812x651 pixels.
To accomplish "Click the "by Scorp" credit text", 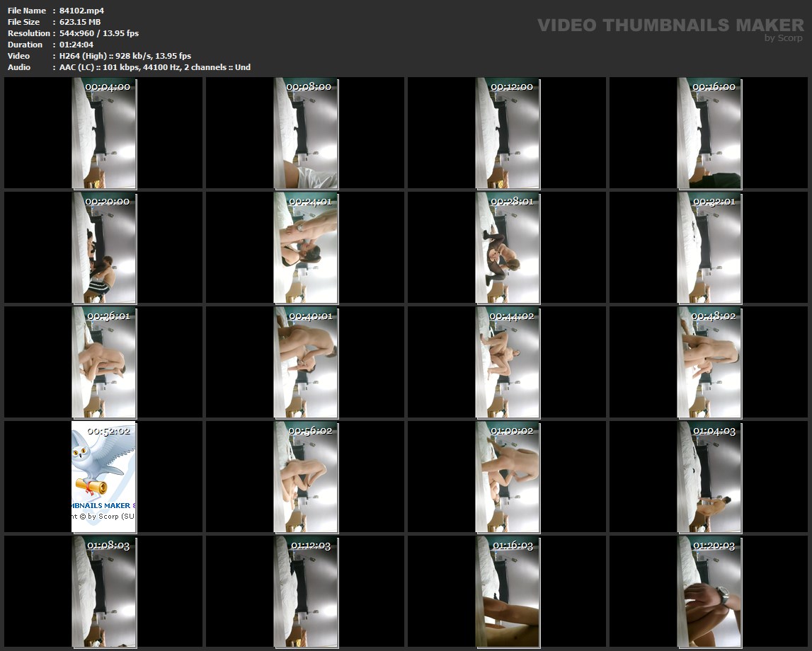I will pyautogui.click(x=784, y=38).
